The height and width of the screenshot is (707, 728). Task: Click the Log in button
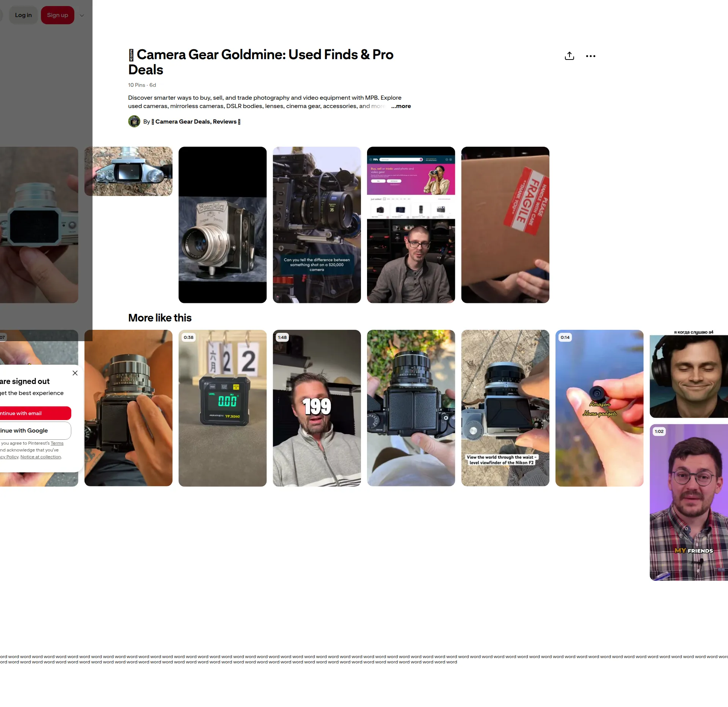[24, 15]
